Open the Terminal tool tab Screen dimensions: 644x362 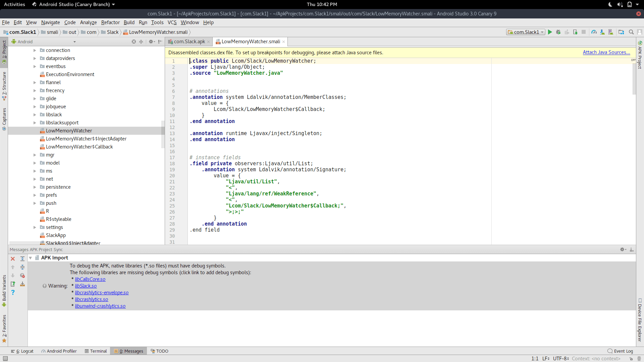[x=96, y=351]
